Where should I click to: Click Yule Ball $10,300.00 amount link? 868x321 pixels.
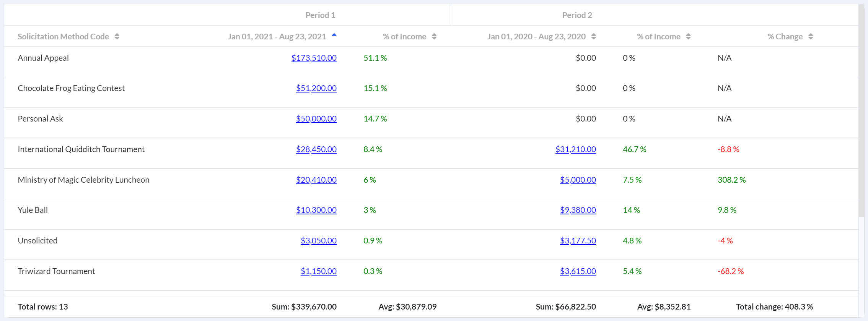click(x=316, y=210)
